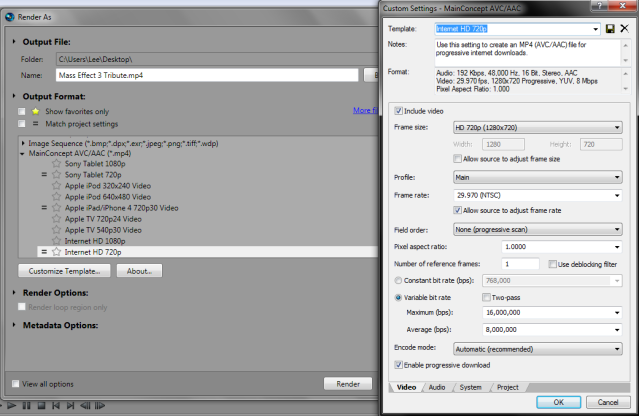Screen dimensions: 639x416
Task: Collapse the MainConcept AVC/AAC format group
Action: (x=22, y=152)
